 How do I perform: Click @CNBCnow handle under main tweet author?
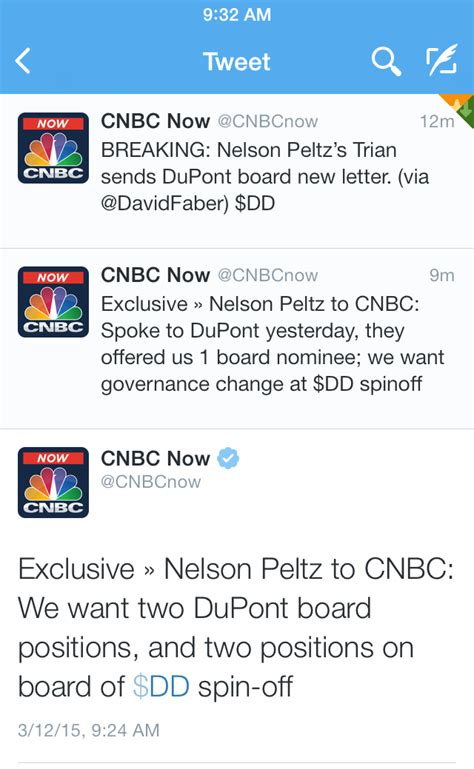151,482
